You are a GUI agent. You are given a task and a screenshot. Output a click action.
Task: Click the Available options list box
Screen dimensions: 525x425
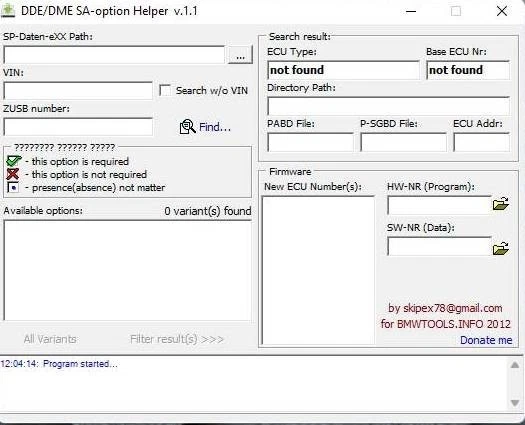(x=127, y=271)
